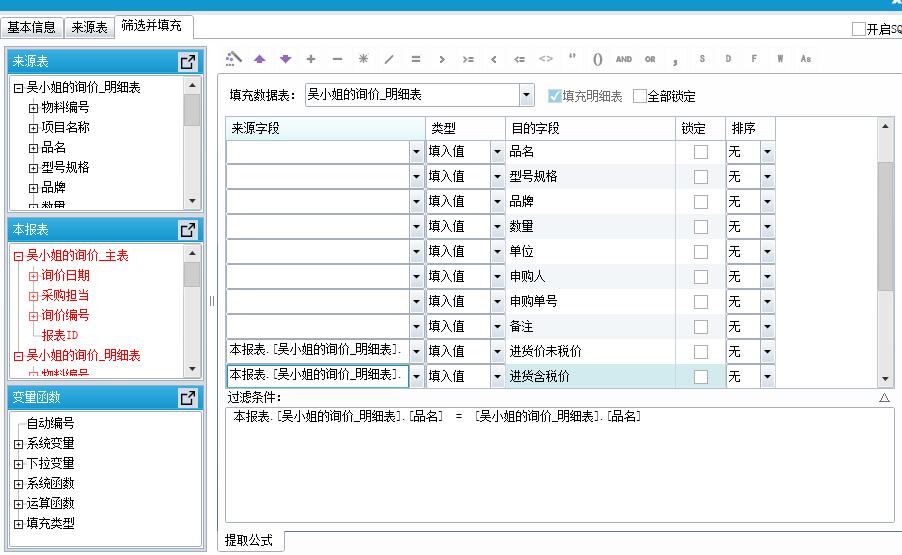Insert parentheses from the toolbar

(598, 59)
